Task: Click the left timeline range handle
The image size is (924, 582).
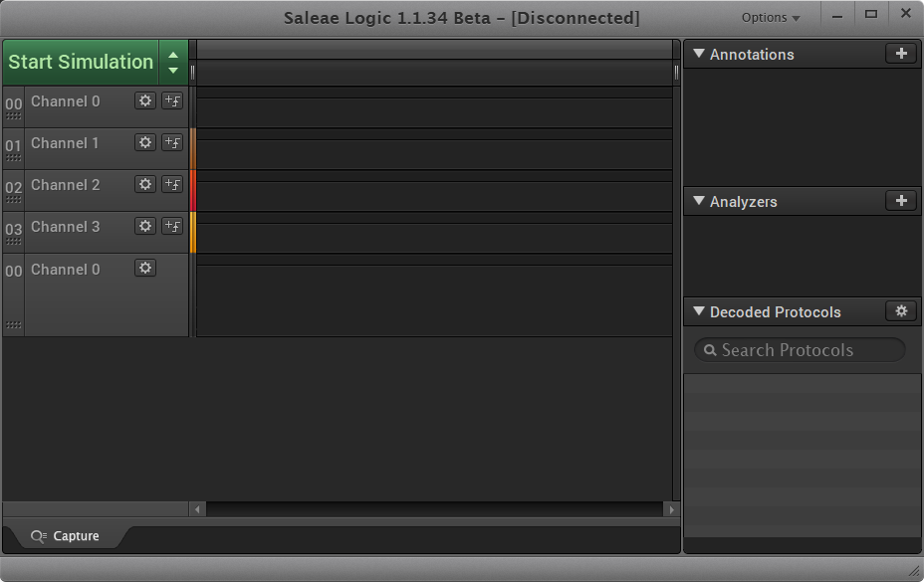Action: (x=193, y=73)
